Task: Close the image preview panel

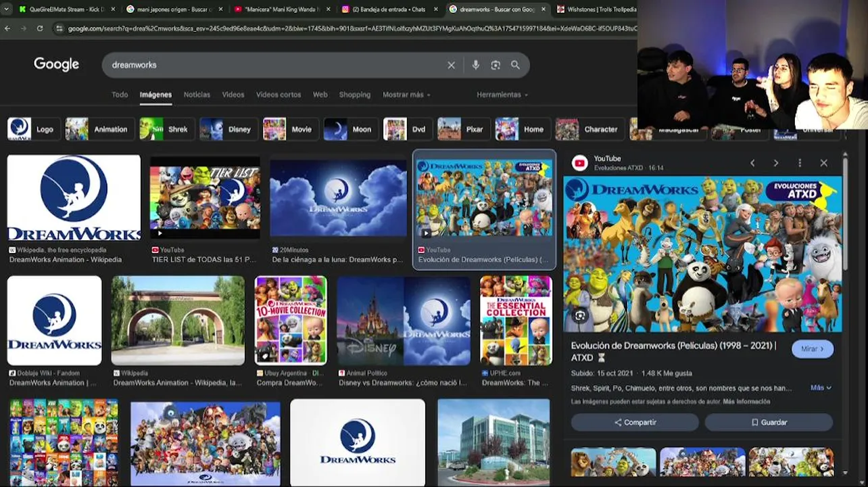Action: [823, 163]
